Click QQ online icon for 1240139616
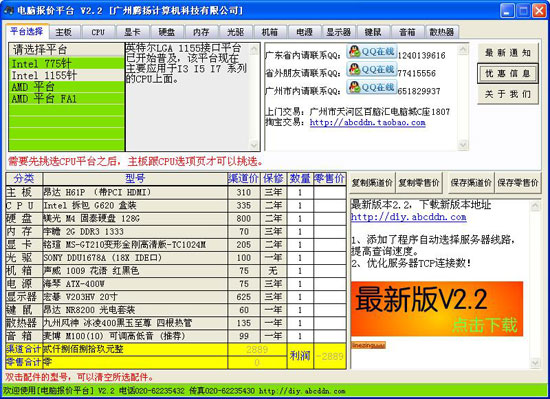550x399 pixels. (x=372, y=52)
